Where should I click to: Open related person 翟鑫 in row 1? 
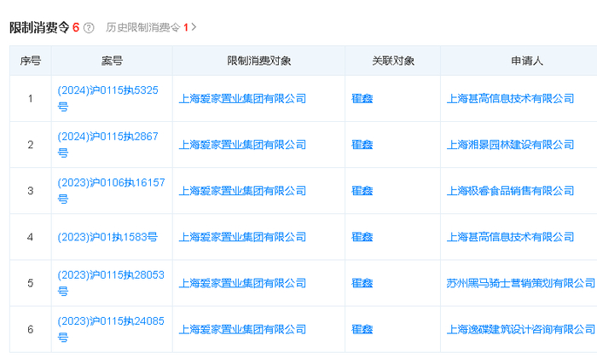[x=362, y=99]
